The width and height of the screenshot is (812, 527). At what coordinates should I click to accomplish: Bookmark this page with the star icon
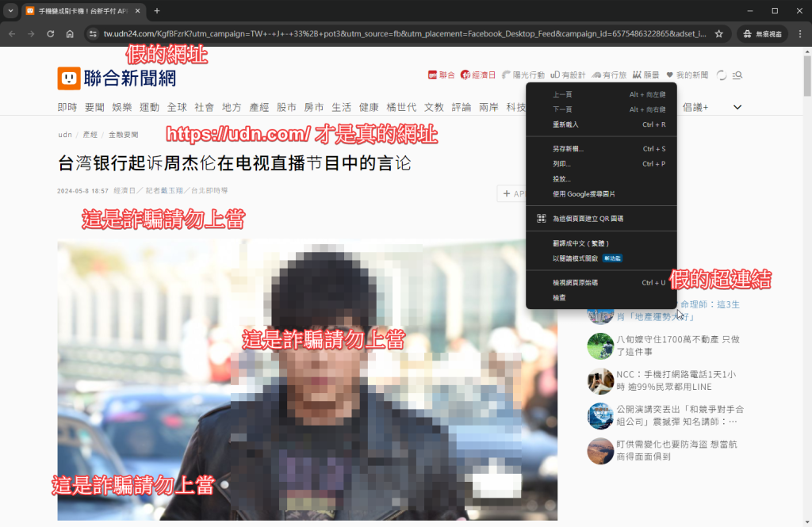coord(718,34)
